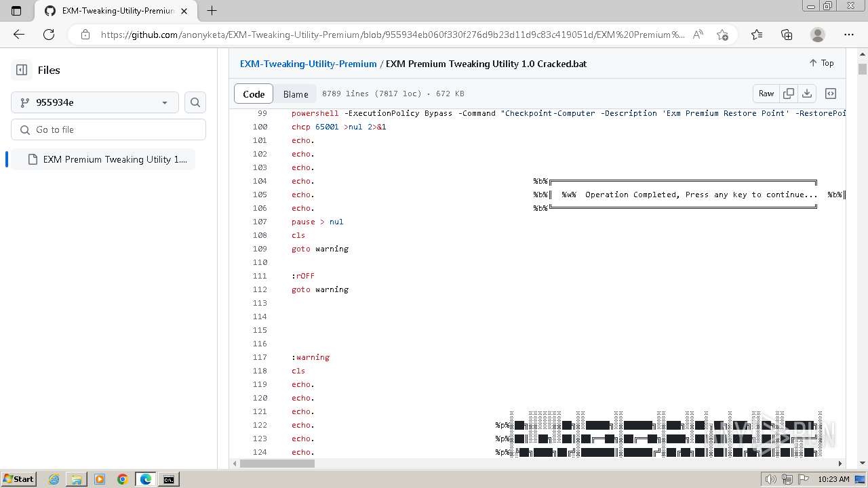
Task: Open Read aloud in address bar
Action: (x=698, y=35)
